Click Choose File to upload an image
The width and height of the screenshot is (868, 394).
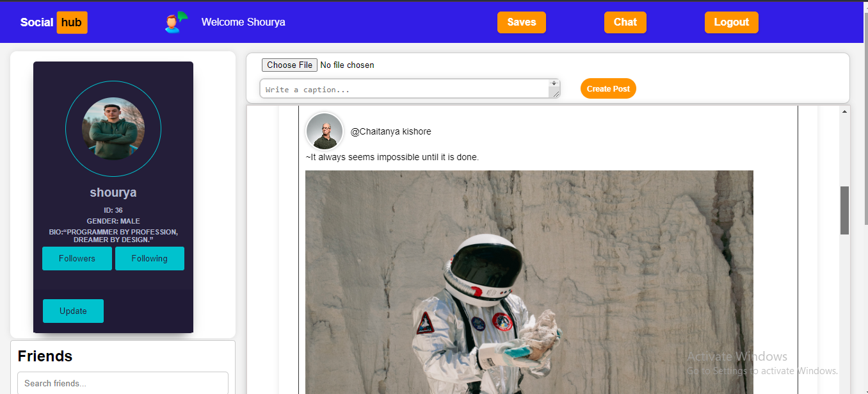(x=289, y=64)
